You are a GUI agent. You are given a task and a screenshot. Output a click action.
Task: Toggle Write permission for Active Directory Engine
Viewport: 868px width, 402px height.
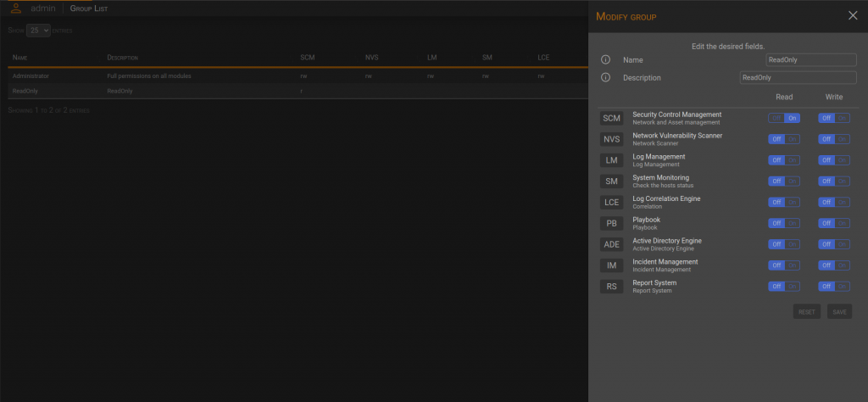[x=834, y=244]
